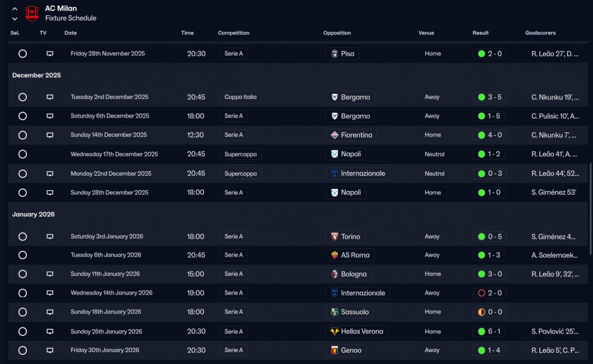Click the TV icon for the Fiorentina match
The image size is (593, 364).
point(50,135)
